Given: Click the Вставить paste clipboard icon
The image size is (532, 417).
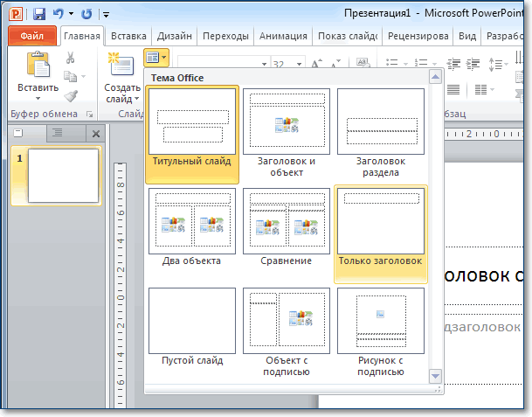Looking at the screenshot, I should (x=38, y=65).
